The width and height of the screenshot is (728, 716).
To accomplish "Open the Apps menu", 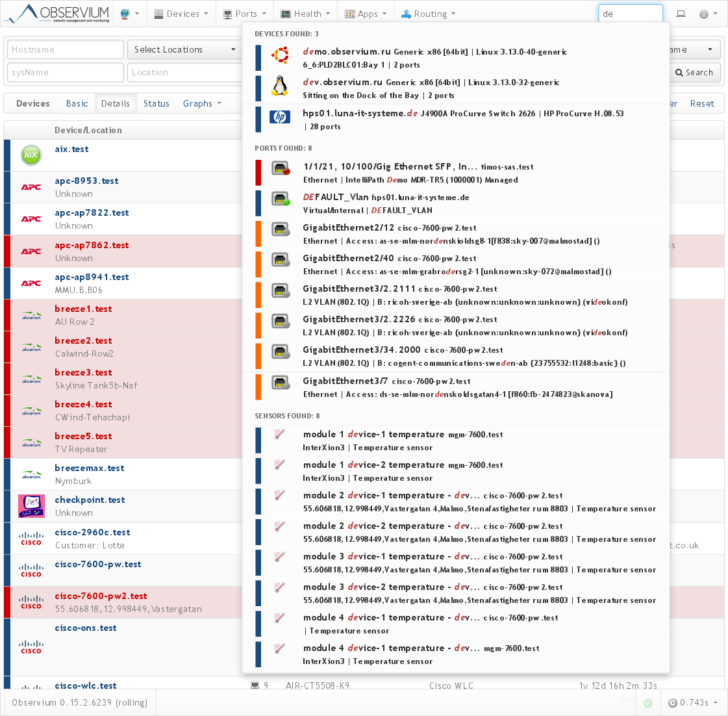I will pos(366,14).
